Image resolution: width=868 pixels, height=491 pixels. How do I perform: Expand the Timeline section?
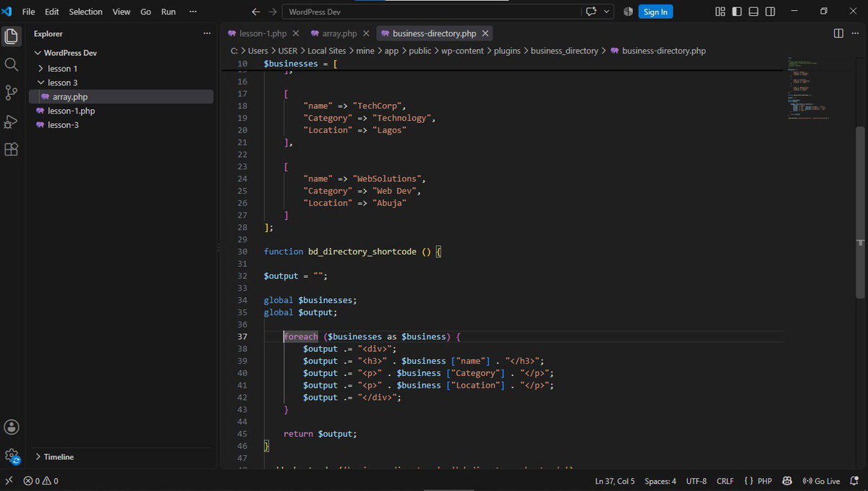point(59,457)
